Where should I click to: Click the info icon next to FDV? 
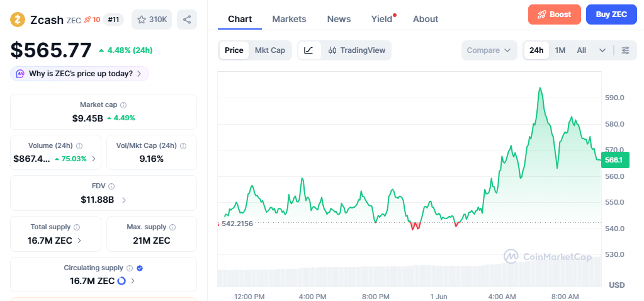(x=111, y=186)
